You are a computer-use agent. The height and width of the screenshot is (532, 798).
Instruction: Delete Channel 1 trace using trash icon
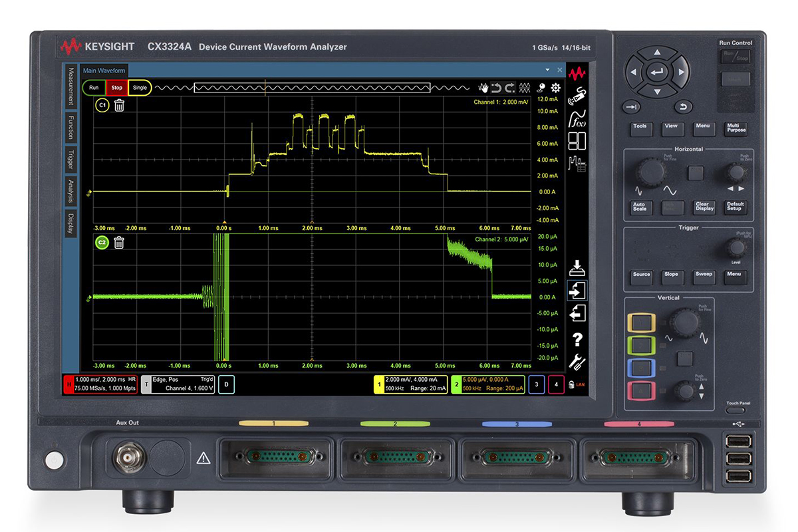point(118,105)
